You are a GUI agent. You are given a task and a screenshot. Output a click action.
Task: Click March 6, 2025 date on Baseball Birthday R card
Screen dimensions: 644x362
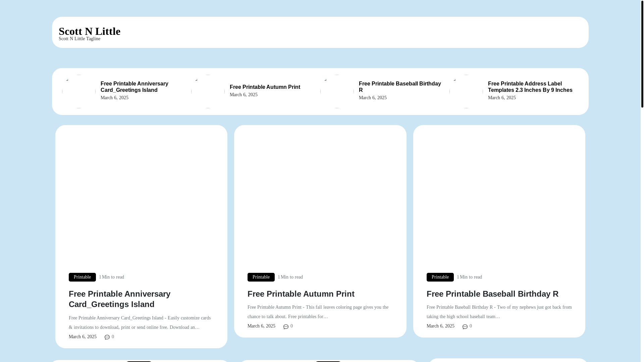440,326
